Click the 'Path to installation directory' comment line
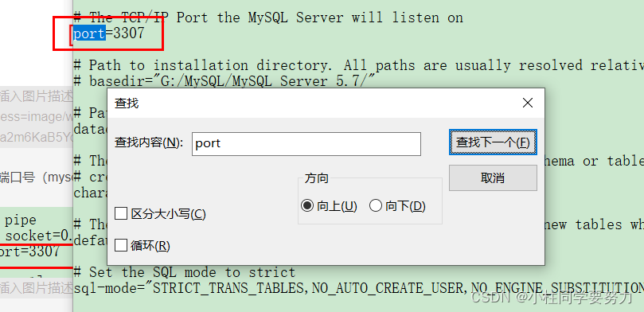This screenshot has height=312, width=644. coord(358,65)
